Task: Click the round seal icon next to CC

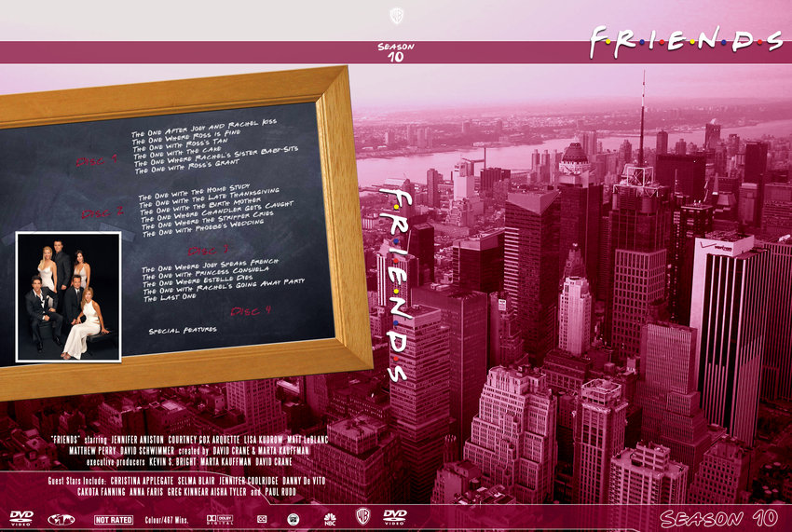Action: 293,519
